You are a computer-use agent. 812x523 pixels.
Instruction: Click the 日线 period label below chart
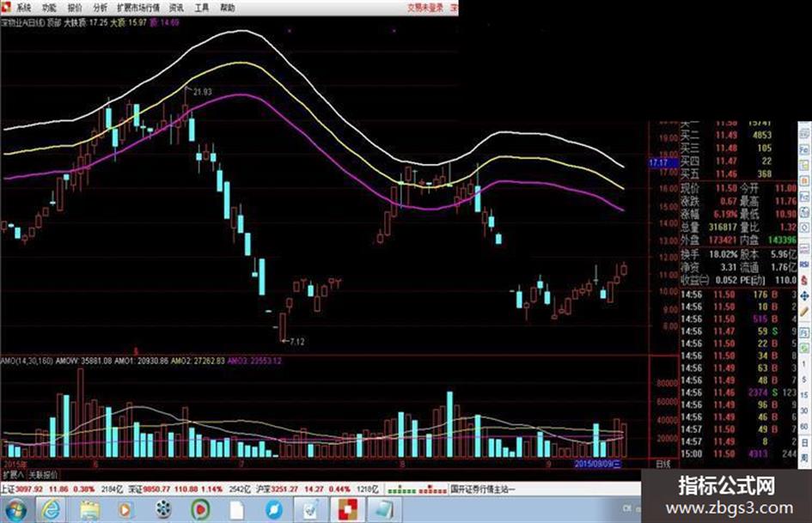(x=663, y=464)
